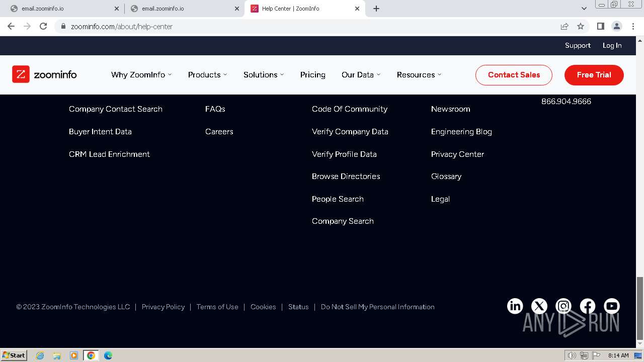Bookmark this page with star icon

(x=581, y=26)
